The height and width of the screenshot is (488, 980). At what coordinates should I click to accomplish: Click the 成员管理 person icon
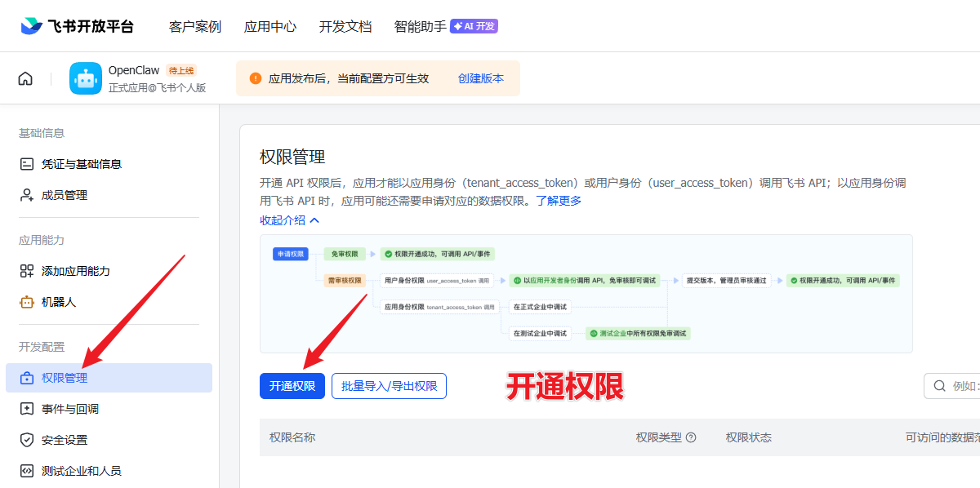[27, 195]
